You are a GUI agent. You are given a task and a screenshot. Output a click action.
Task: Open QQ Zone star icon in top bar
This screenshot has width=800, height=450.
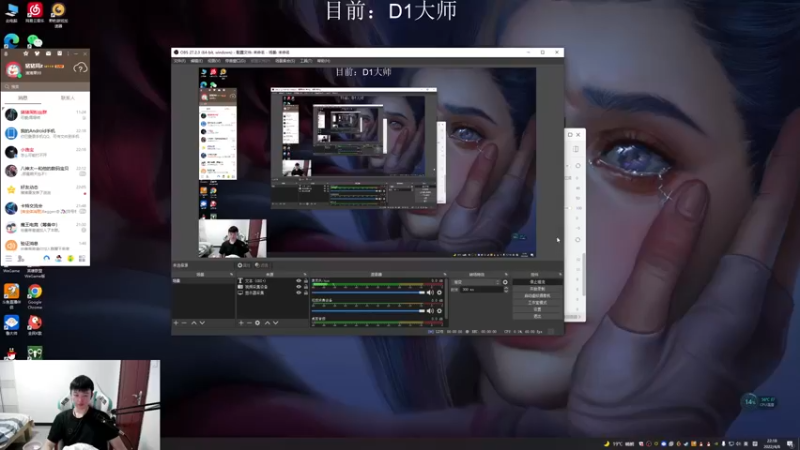(x=26, y=53)
